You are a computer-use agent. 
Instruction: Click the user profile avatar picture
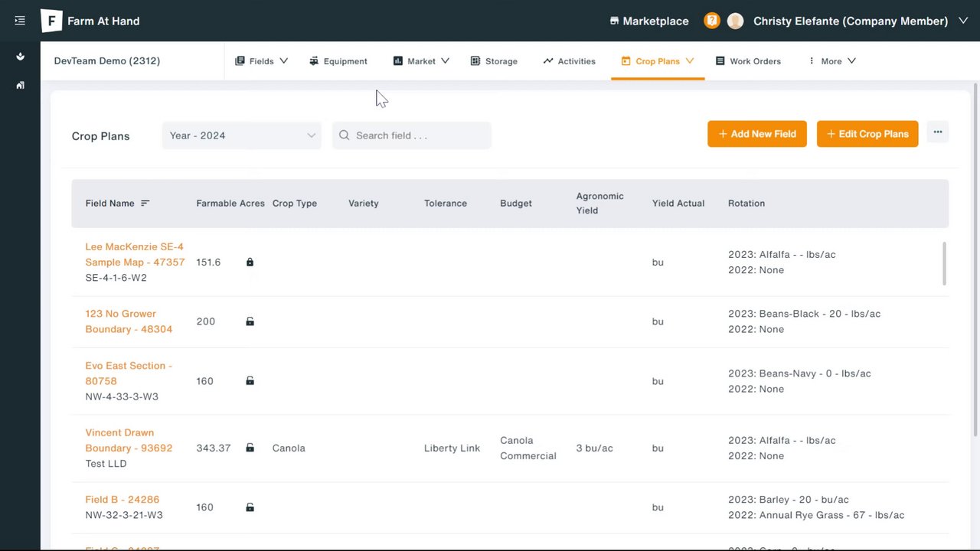[735, 21]
